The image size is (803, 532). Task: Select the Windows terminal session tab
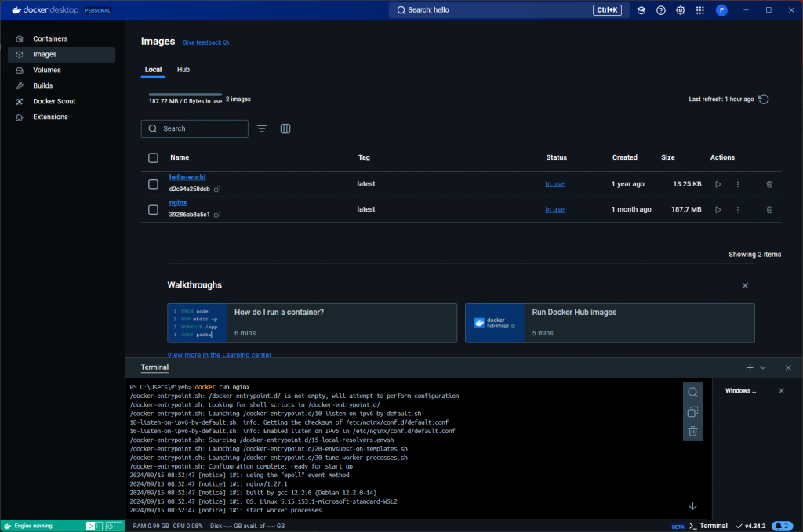coord(740,391)
